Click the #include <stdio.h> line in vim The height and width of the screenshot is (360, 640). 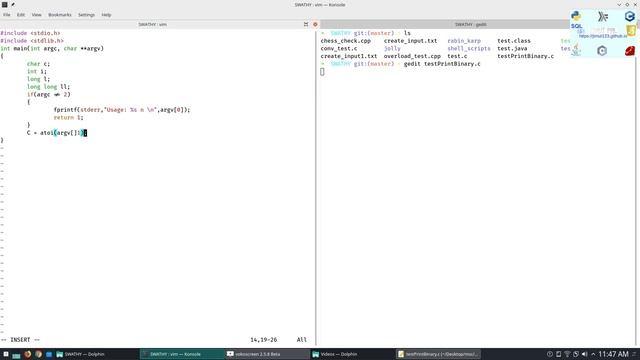30,33
